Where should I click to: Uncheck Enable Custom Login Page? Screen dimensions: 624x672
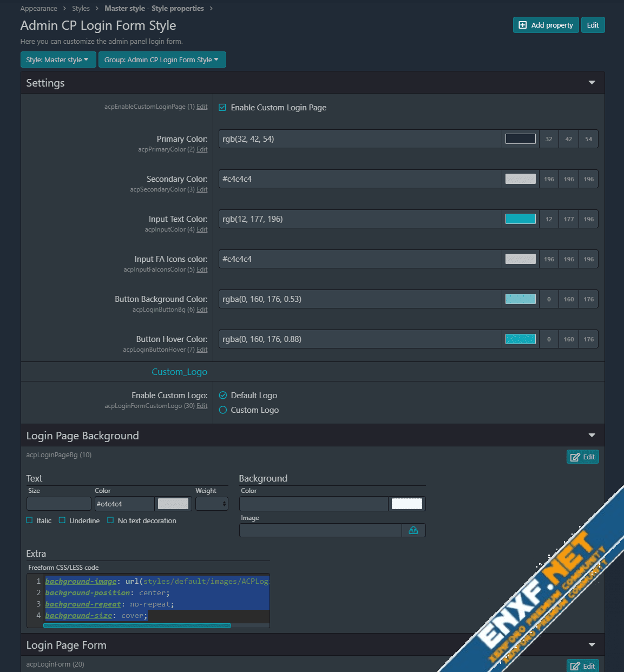pyautogui.click(x=222, y=108)
